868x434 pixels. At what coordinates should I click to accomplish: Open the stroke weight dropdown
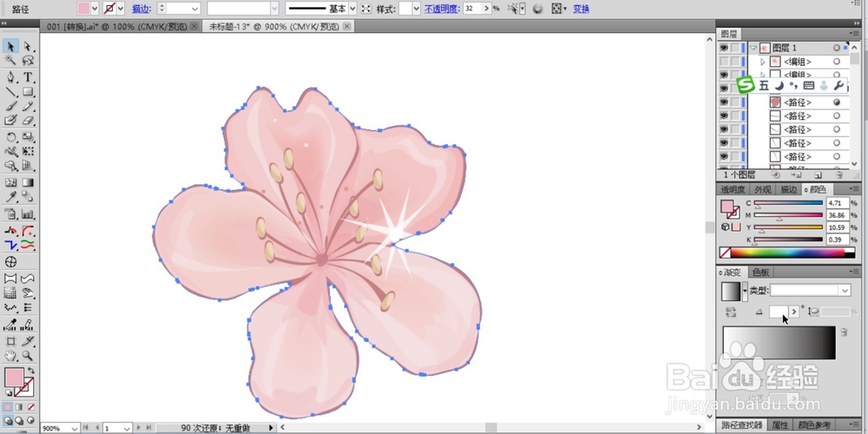pos(194,9)
